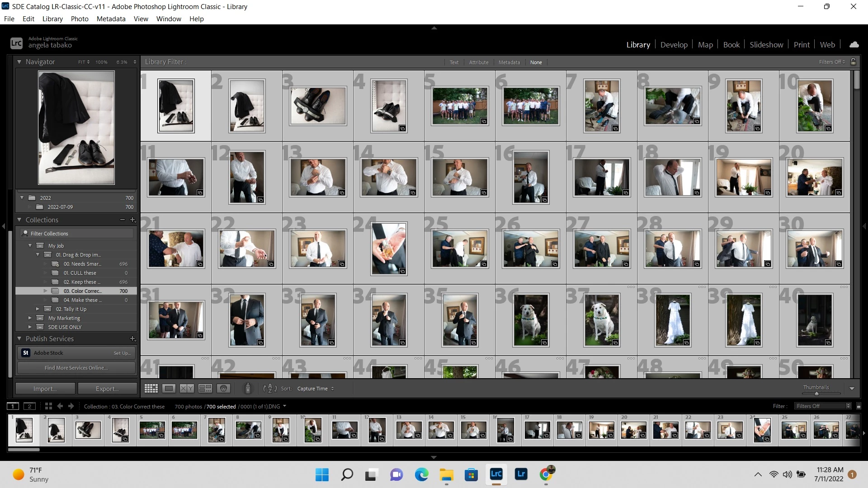
Task: Click the Import button
Action: click(x=45, y=389)
